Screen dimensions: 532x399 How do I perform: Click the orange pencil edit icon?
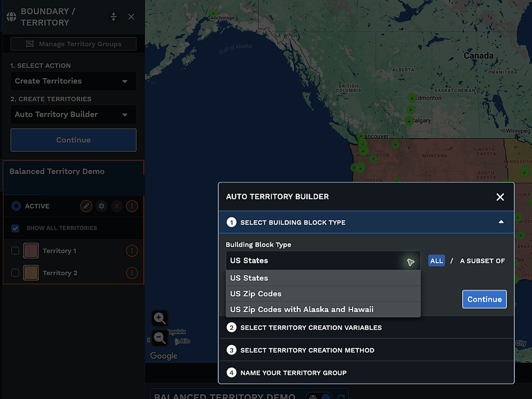[x=86, y=206]
